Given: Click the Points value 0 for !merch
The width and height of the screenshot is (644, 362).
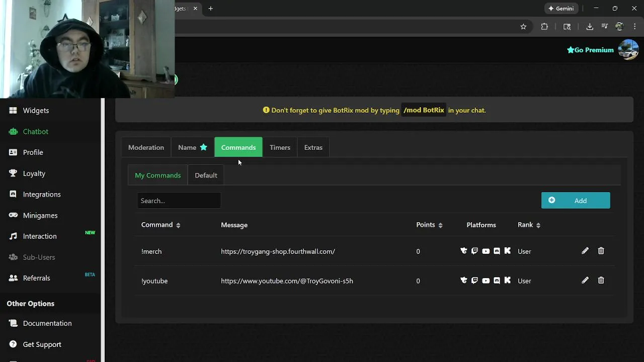Looking at the screenshot, I should 418,251.
